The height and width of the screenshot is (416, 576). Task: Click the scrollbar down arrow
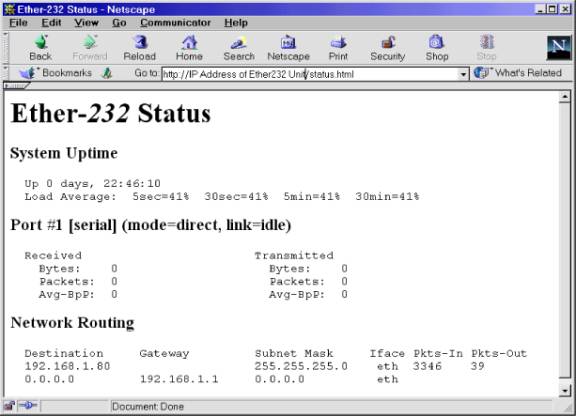point(564,390)
